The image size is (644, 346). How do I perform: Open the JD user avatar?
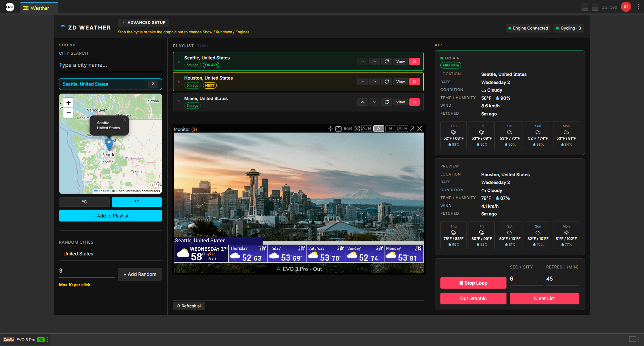[626, 7]
